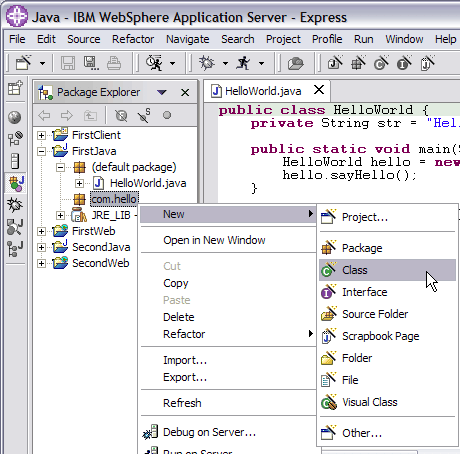This screenshot has width=460, height=454.
Task: Click the Run running-man toolbar icon
Action: pyautogui.click(x=243, y=63)
